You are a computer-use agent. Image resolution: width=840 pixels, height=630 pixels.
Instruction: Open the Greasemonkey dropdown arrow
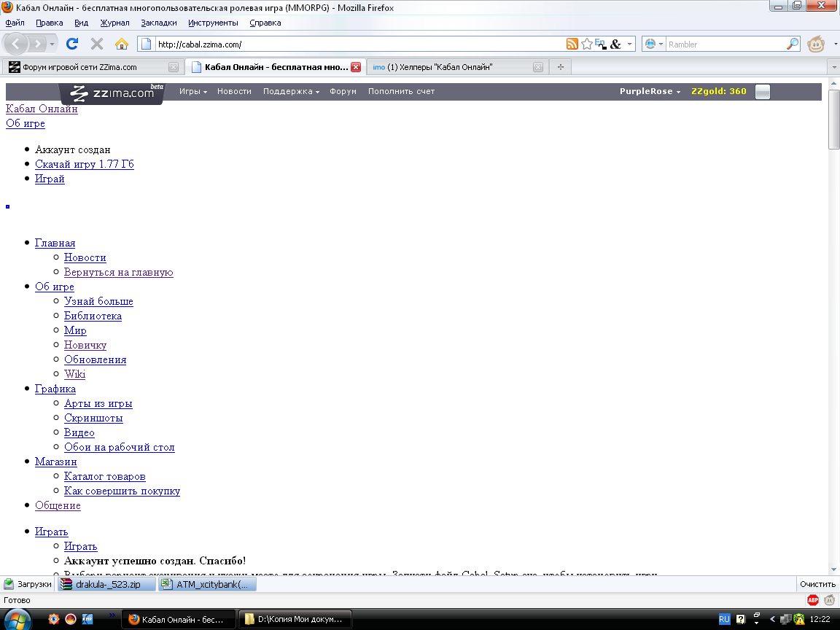tap(835, 44)
